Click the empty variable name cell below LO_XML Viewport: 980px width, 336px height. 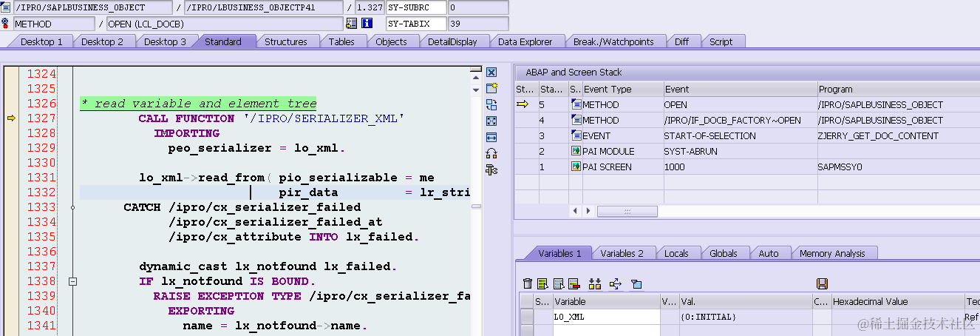pyautogui.click(x=607, y=330)
